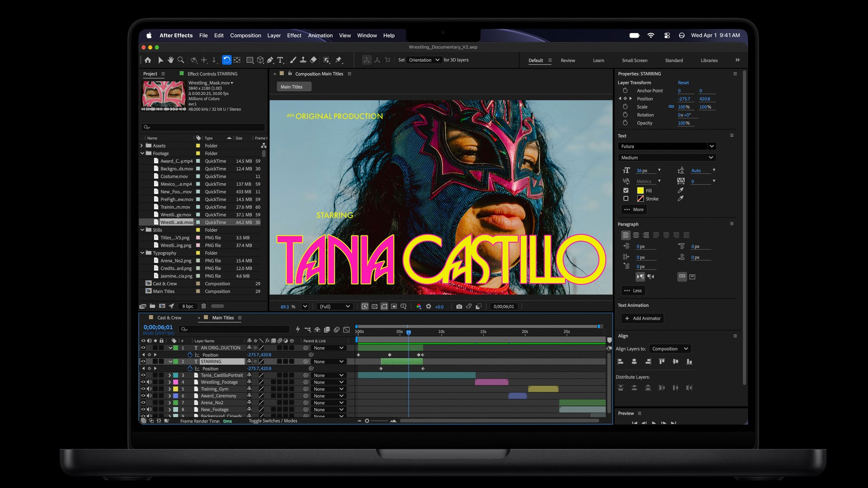Select the Type text tool
This screenshot has height=488, width=868.
point(280,60)
